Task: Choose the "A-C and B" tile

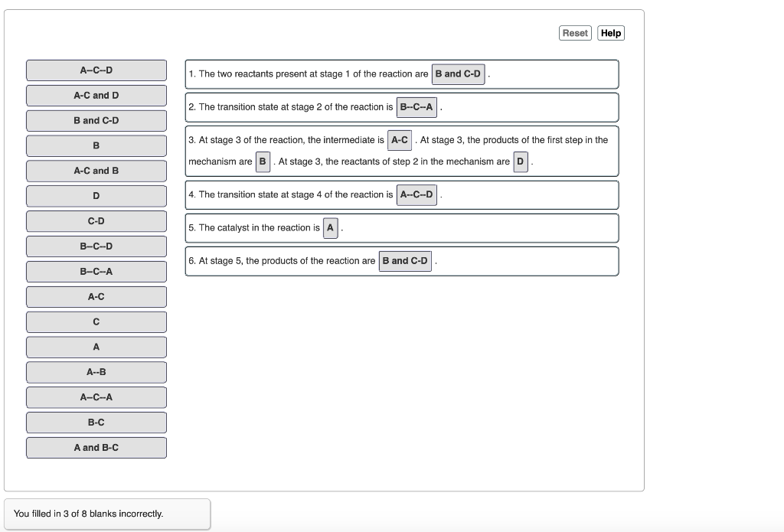Action: (x=96, y=171)
